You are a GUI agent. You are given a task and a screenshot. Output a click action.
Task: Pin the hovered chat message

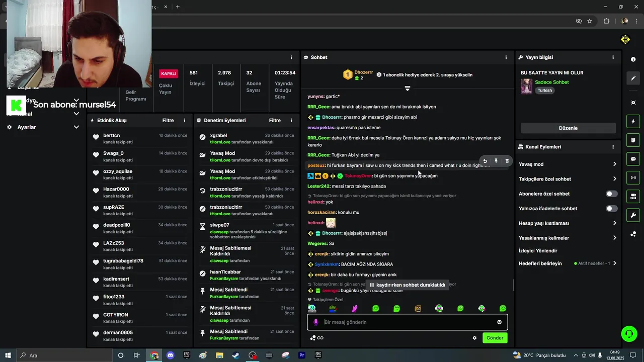tap(496, 161)
